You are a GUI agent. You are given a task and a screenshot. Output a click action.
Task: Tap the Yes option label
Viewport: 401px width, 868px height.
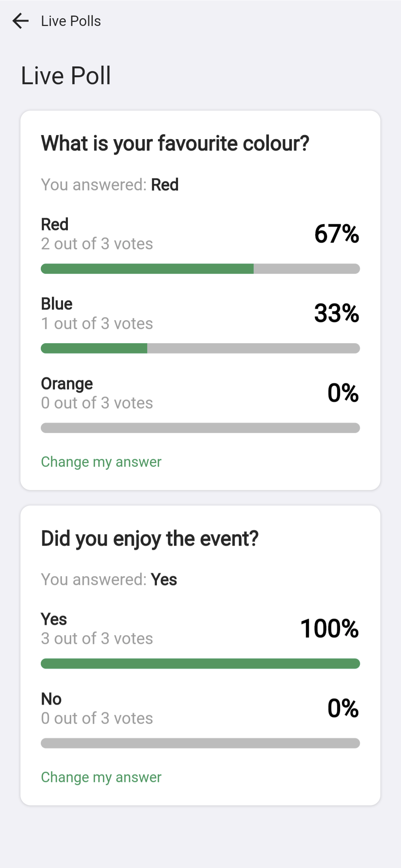54,619
